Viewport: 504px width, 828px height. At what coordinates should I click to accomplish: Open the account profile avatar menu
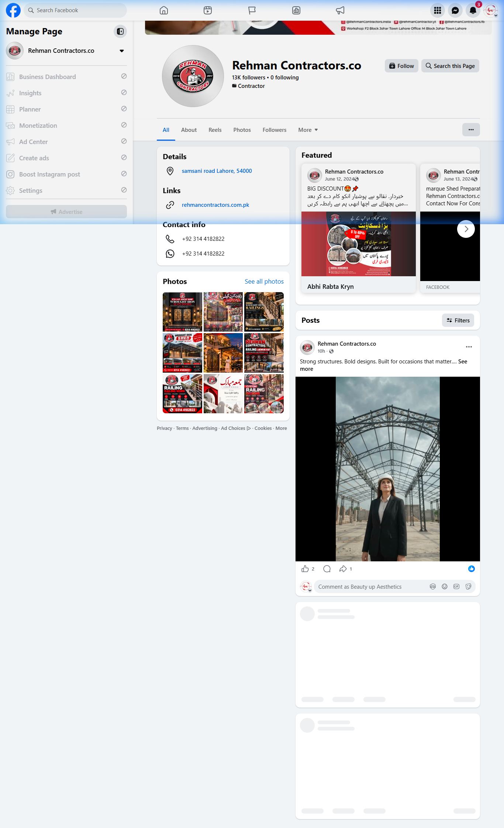[491, 10]
